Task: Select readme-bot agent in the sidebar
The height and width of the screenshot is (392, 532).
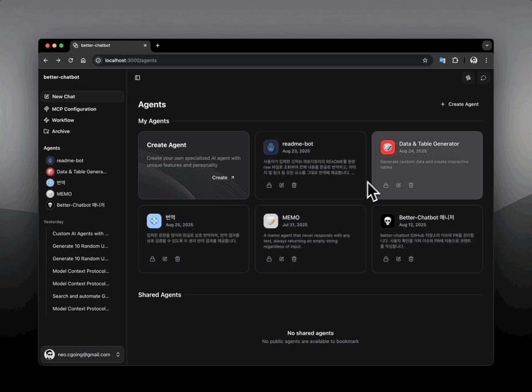Action: point(70,160)
